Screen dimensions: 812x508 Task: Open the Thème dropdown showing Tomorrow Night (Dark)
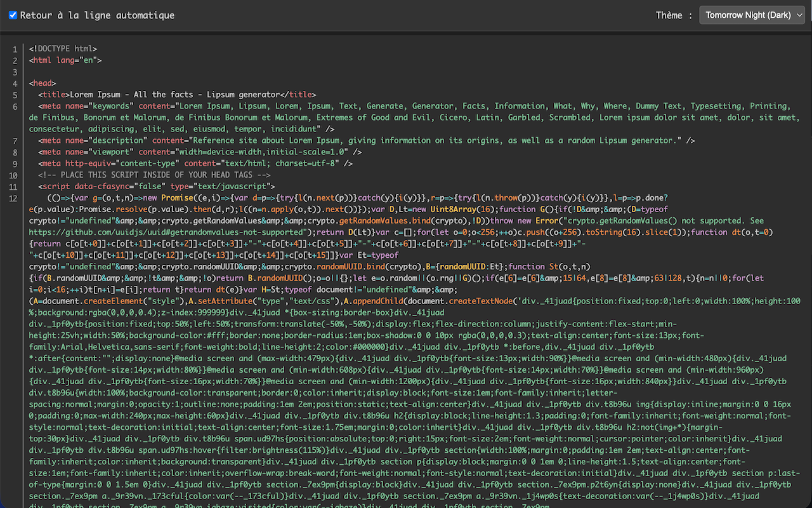pos(752,15)
